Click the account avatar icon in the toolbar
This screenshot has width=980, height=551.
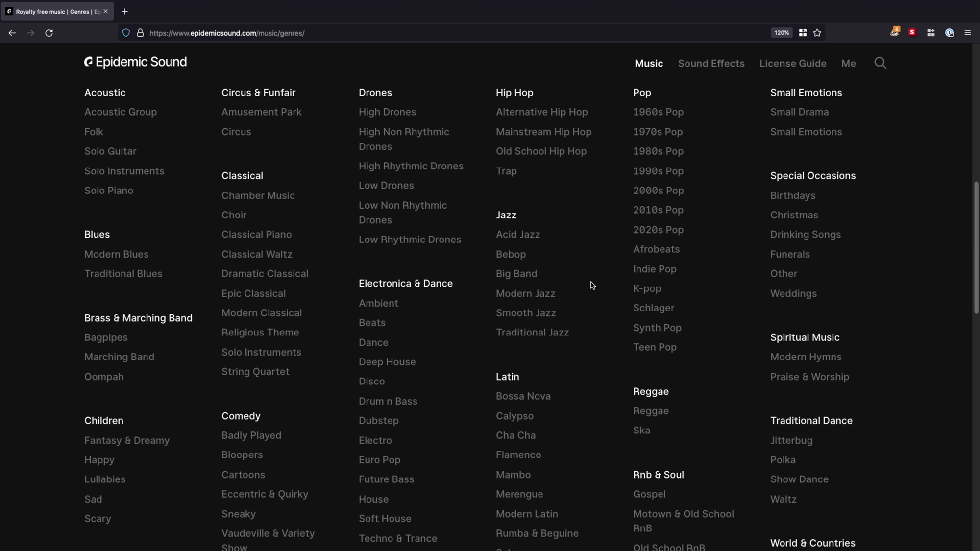949,33
